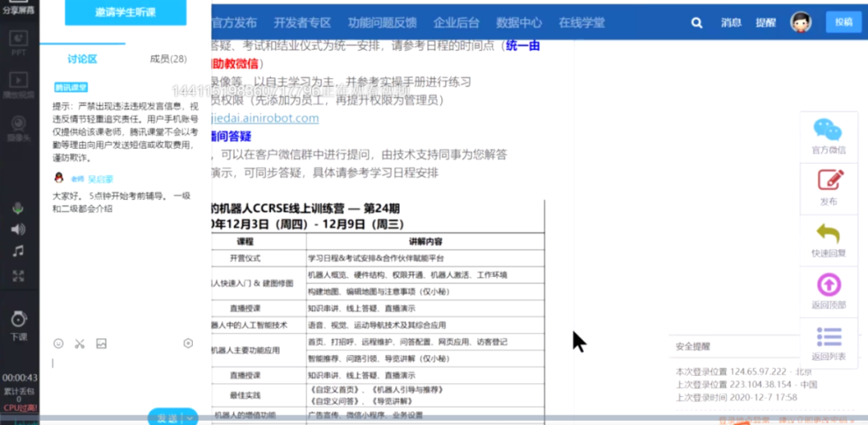The width and height of the screenshot is (868, 425).
Task: Open the 企业后台 nav item
Action: pos(457,22)
